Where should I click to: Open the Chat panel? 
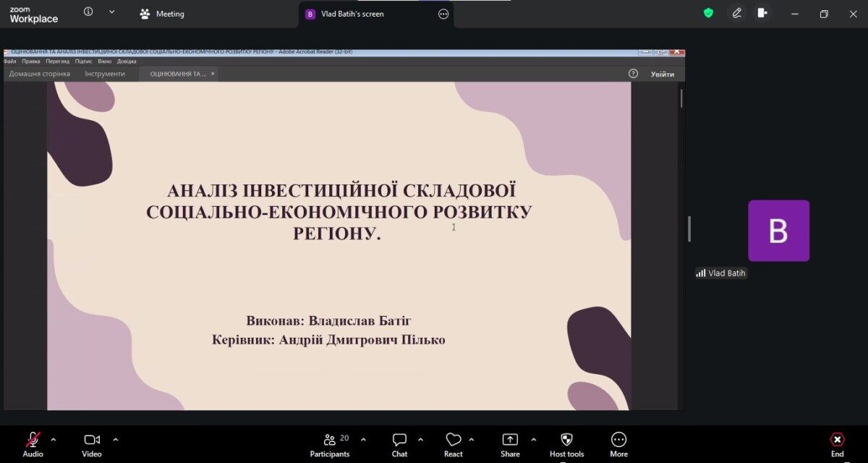tap(399, 444)
